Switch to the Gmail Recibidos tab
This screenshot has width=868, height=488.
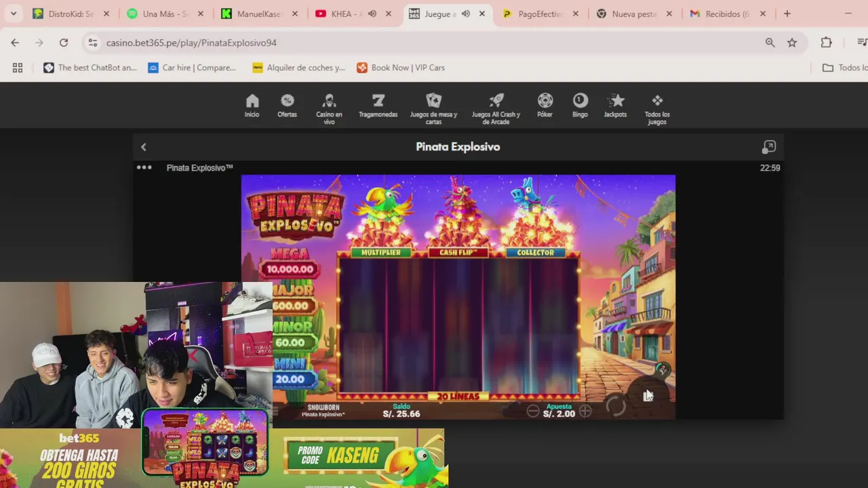[x=728, y=14]
